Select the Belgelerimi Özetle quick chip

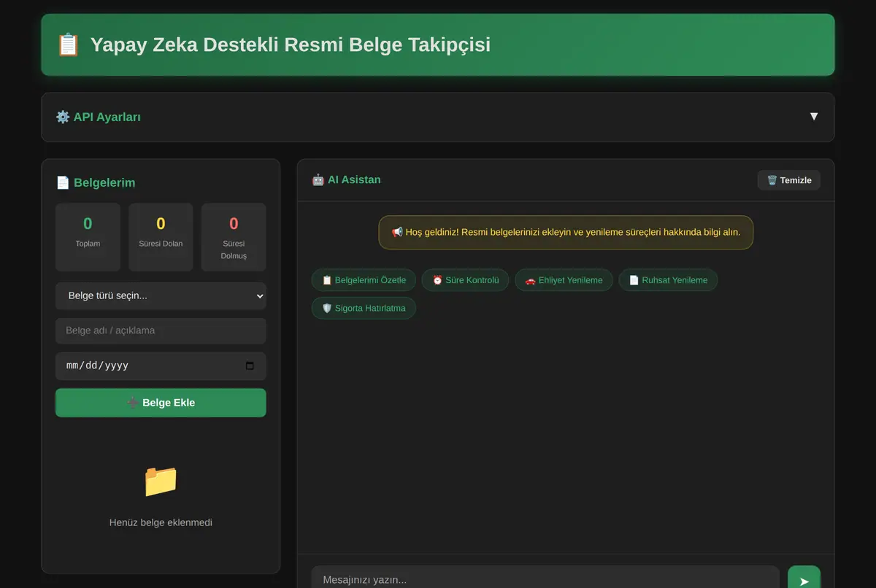click(x=364, y=280)
